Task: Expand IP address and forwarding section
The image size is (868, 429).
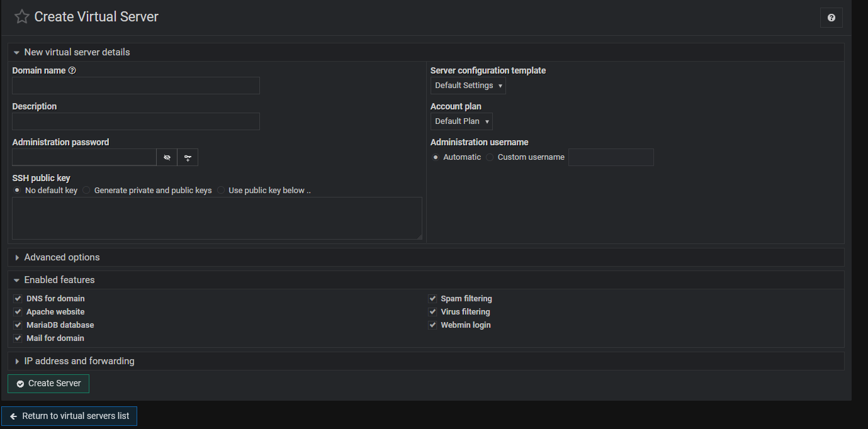Action: (x=79, y=361)
